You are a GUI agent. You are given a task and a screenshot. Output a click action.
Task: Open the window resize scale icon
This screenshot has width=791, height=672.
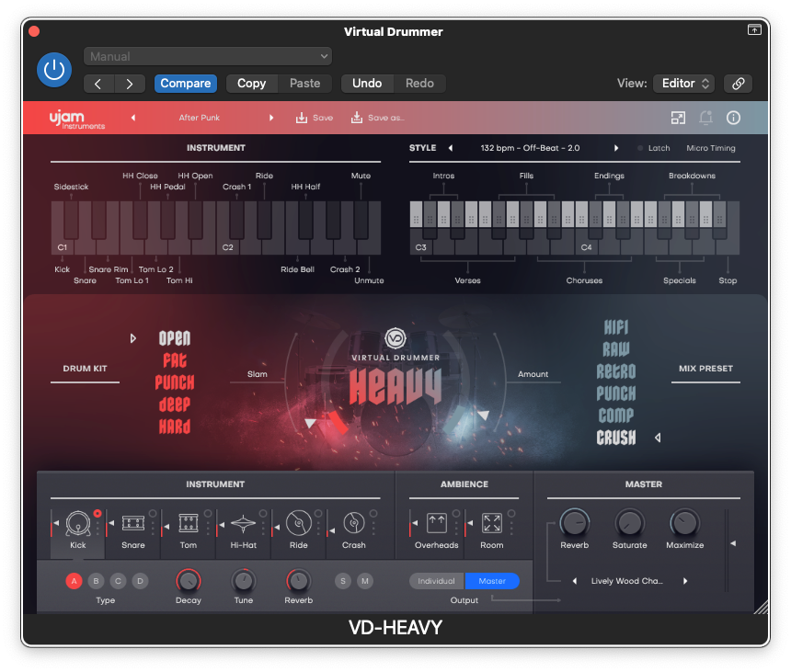click(678, 118)
